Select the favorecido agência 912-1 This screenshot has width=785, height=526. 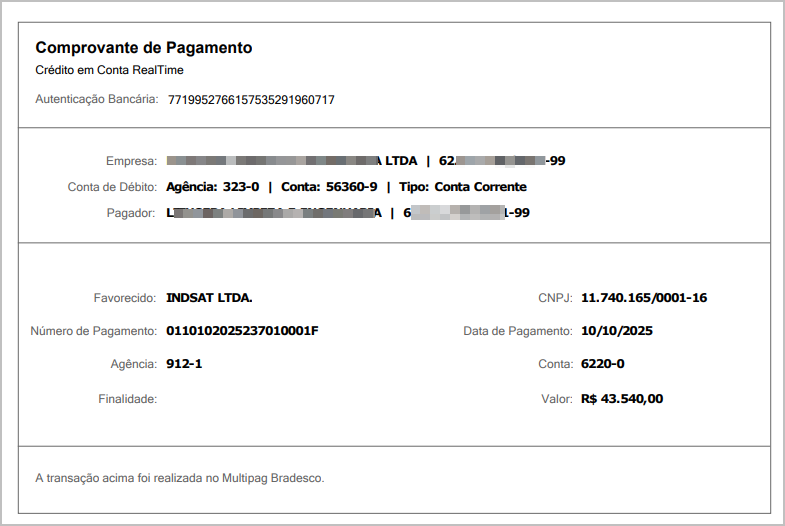[185, 364]
